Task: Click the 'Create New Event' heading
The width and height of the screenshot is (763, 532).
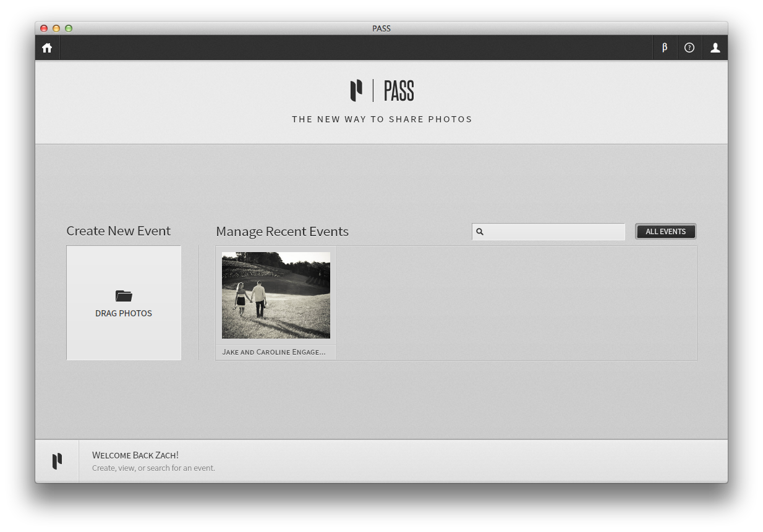Action: point(118,231)
